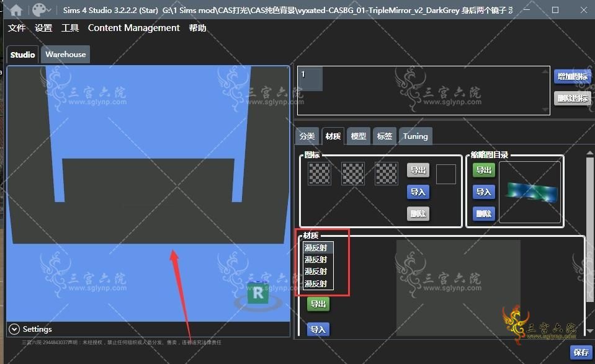Switch to the Studio tab

click(22, 55)
